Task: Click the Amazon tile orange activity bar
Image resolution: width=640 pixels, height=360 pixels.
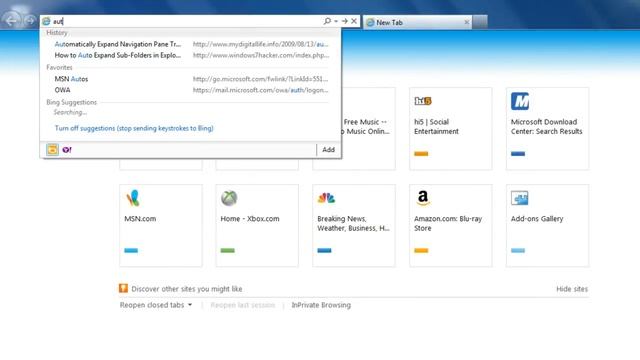Action: pos(421,251)
